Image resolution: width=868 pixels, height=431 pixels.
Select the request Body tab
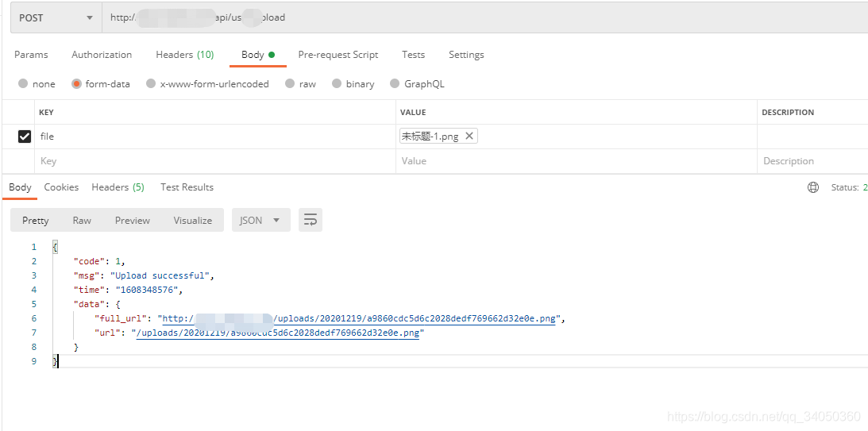pos(258,54)
